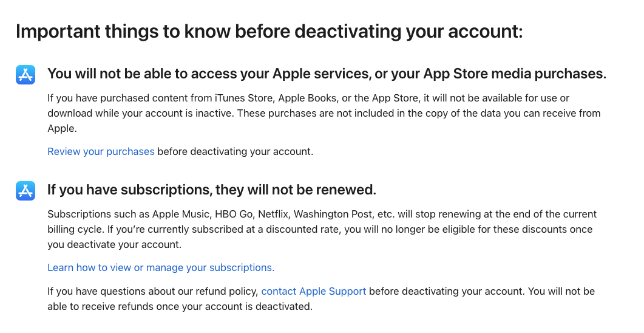Click the sentence able to receive refunds once deactivated
644x333 pixels.
(x=180, y=307)
